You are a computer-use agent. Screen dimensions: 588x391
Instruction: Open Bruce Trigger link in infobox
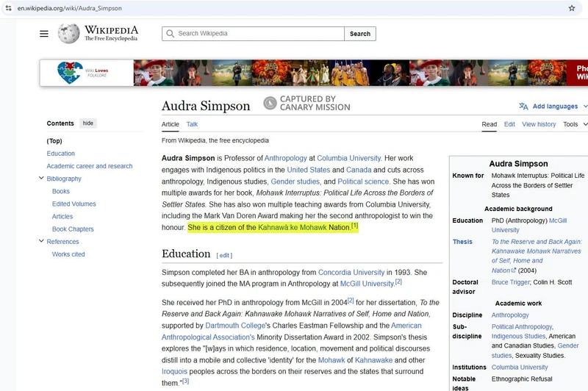pyautogui.click(x=511, y=282)
